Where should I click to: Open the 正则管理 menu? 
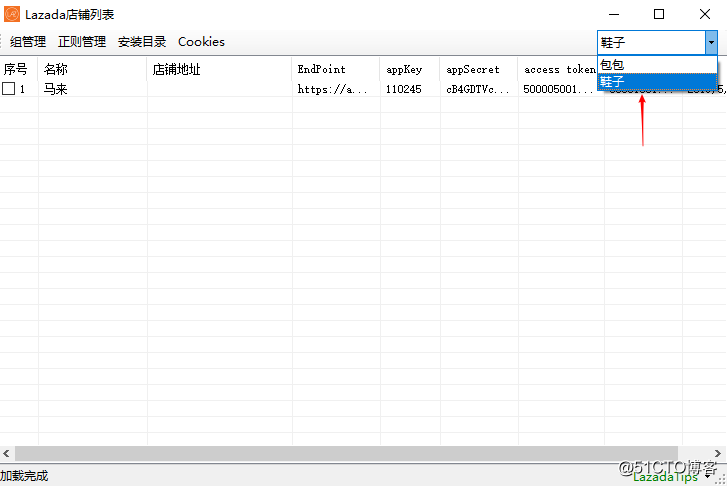(82, 42)
